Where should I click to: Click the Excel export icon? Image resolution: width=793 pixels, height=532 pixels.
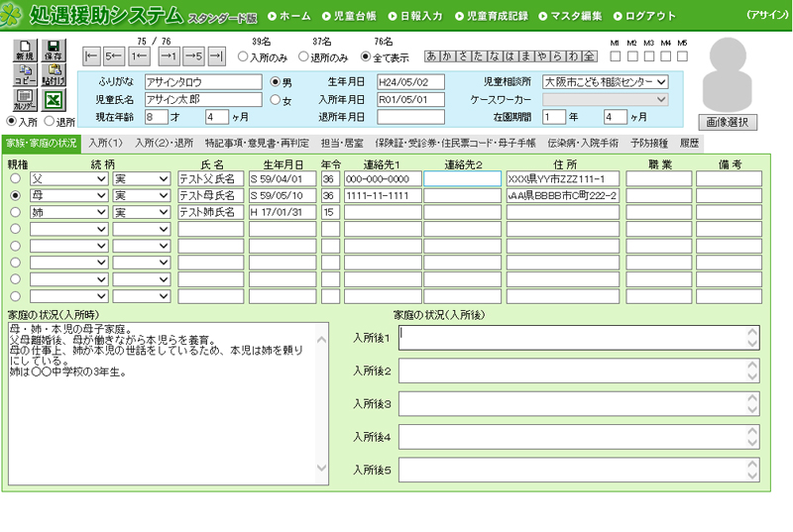click(x=54, y=99)
